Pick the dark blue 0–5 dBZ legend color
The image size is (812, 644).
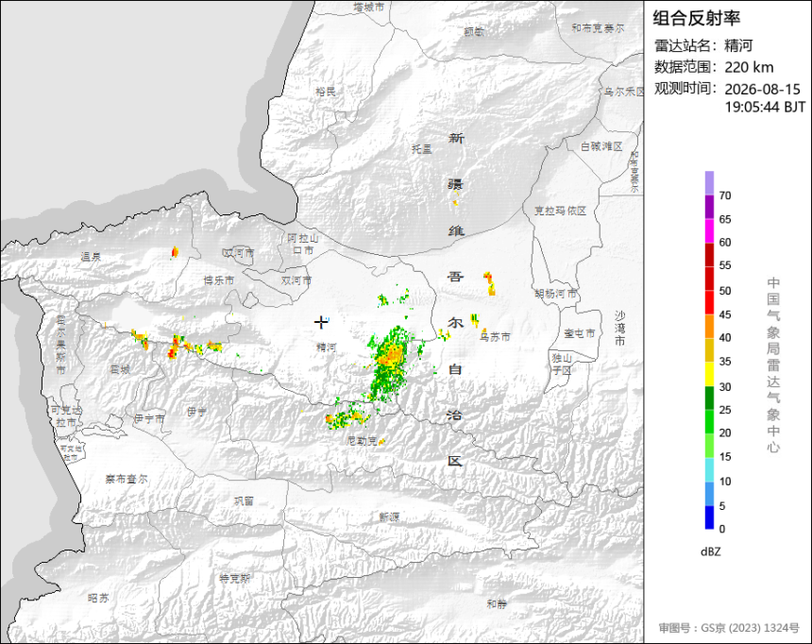(709, 517)
